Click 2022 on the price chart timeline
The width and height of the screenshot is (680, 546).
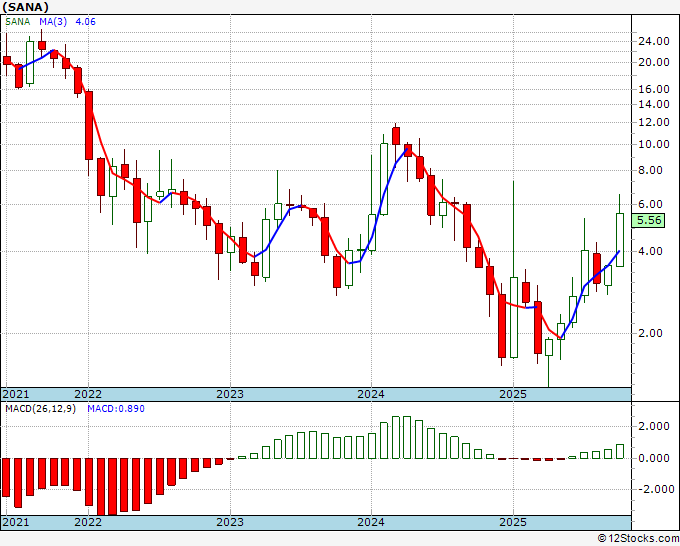88,394
